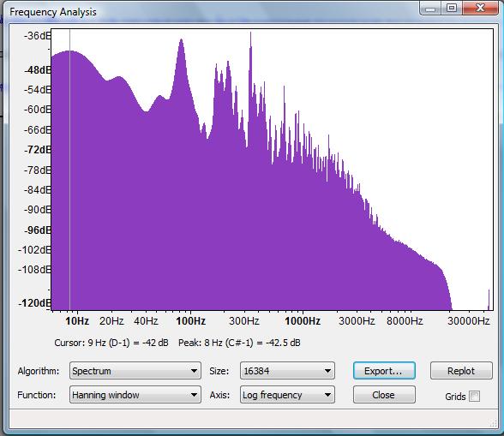This screenshot has width=504, height=436.
Task: Open the Axis dropdown showing Log frequency
Action: [x=287, y=395]
